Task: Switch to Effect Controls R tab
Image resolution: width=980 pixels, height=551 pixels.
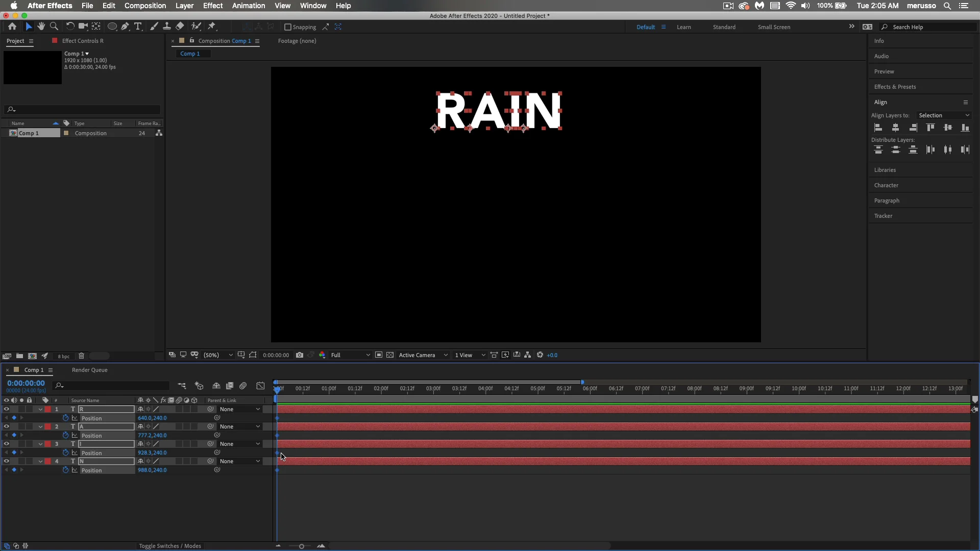Action: click(x=83, y=41)
